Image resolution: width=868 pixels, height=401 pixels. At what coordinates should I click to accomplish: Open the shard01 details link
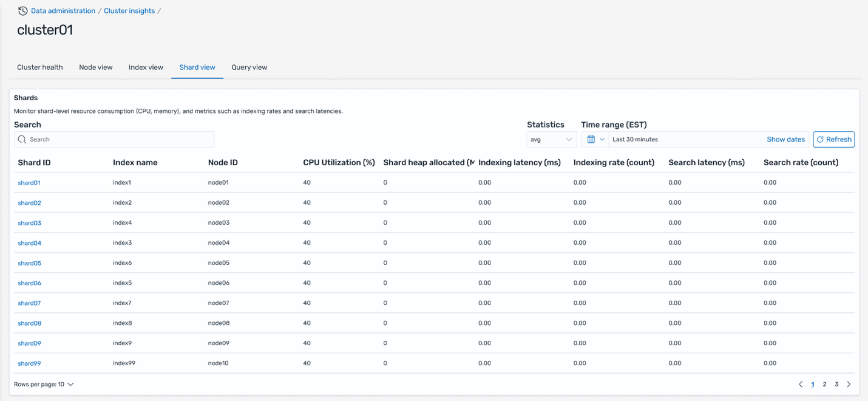coord(29,183)
